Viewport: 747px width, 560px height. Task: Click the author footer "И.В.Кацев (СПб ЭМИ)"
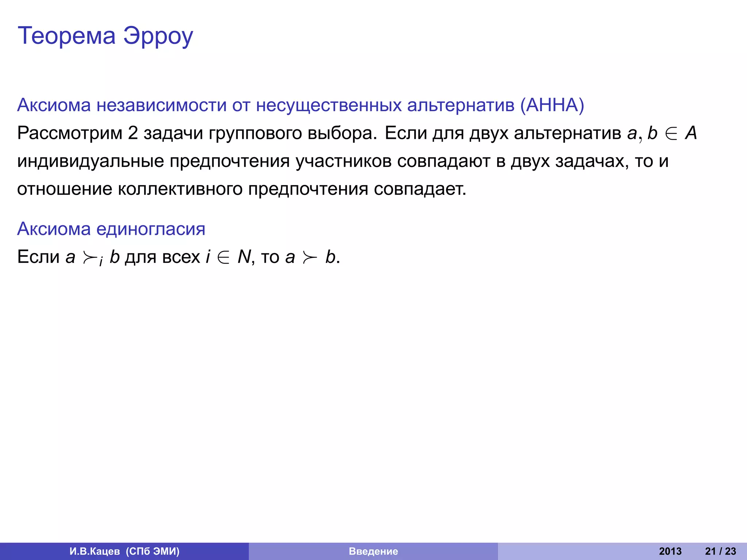124,551
